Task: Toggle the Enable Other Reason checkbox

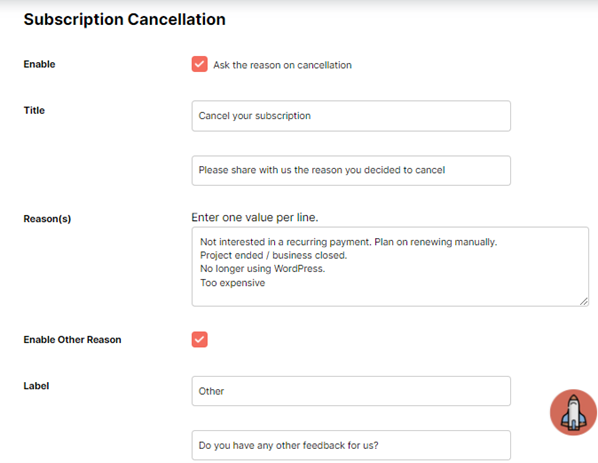Action: tap(199, 339)
